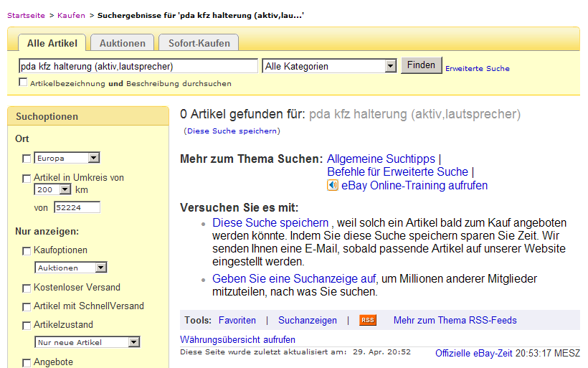Open the Suchanzeigen tools link
The height and width of the screenshot is (368, 588).
[308, 320]
